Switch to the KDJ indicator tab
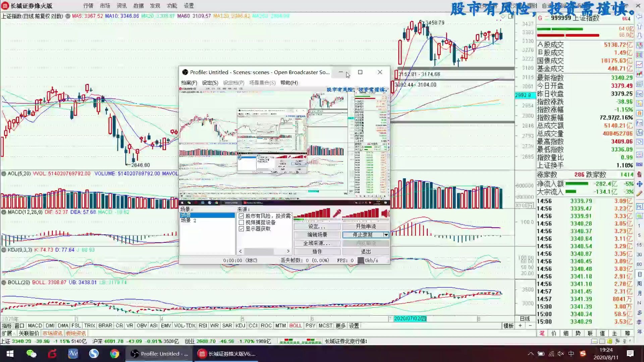 [x=240, y=325]
